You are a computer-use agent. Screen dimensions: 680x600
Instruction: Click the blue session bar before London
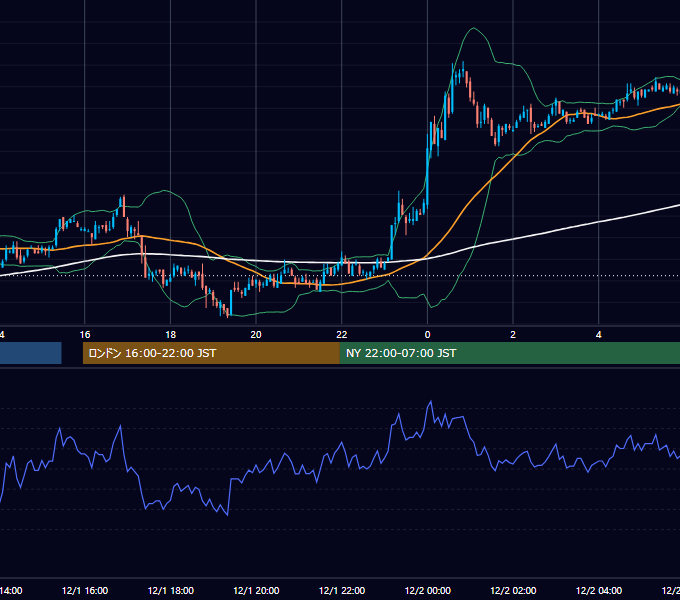click(x=30, y=353)
